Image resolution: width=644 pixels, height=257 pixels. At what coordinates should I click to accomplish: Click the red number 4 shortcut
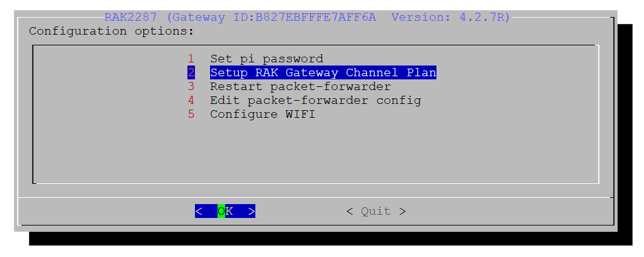click(x=191, y=101)
